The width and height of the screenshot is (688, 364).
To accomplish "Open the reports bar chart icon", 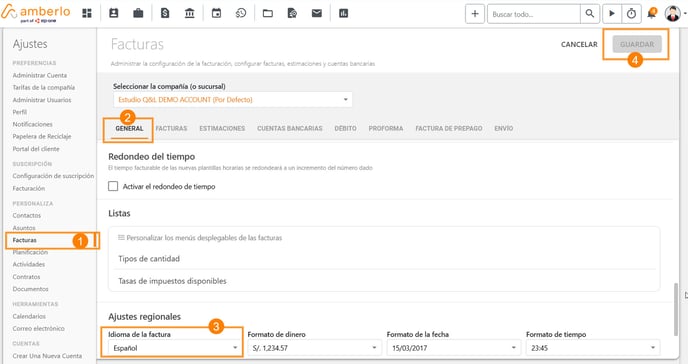I will (344, 14).
